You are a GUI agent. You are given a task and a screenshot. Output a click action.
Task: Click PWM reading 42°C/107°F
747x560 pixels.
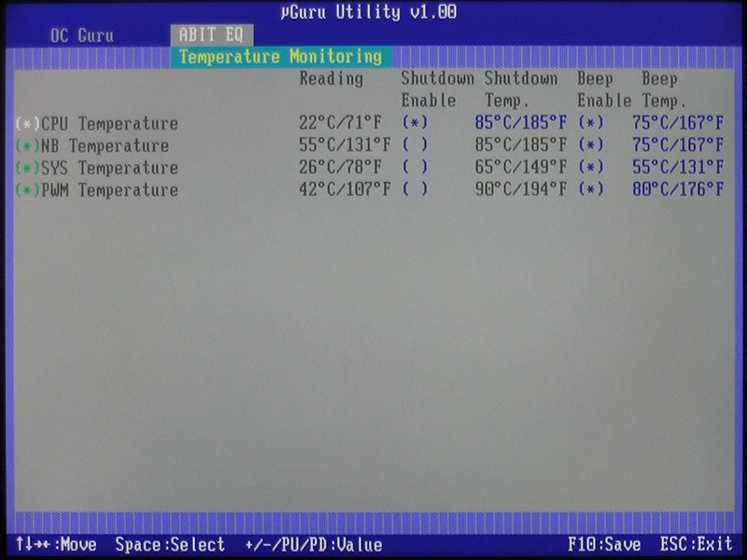pos(345,189)
